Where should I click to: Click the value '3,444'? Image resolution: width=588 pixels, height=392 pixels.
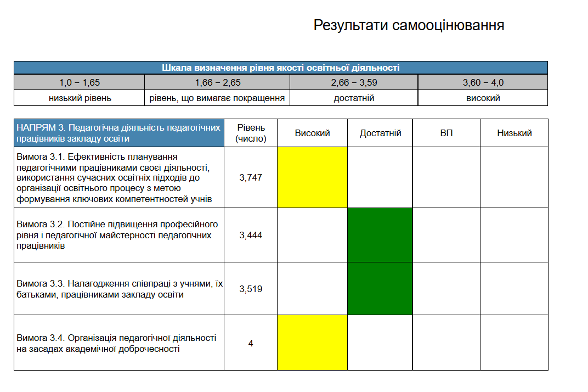pyautogui.click(x=251, y=235)
